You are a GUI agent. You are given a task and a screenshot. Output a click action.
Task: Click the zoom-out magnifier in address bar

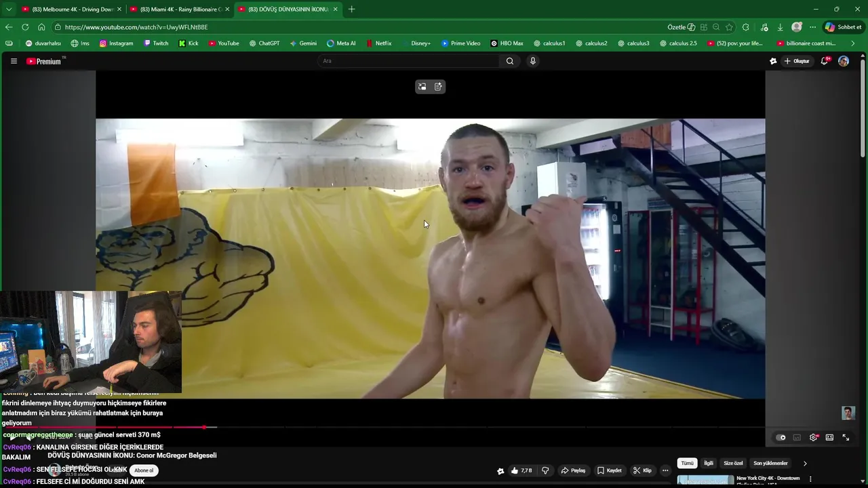tap(716, 27)
